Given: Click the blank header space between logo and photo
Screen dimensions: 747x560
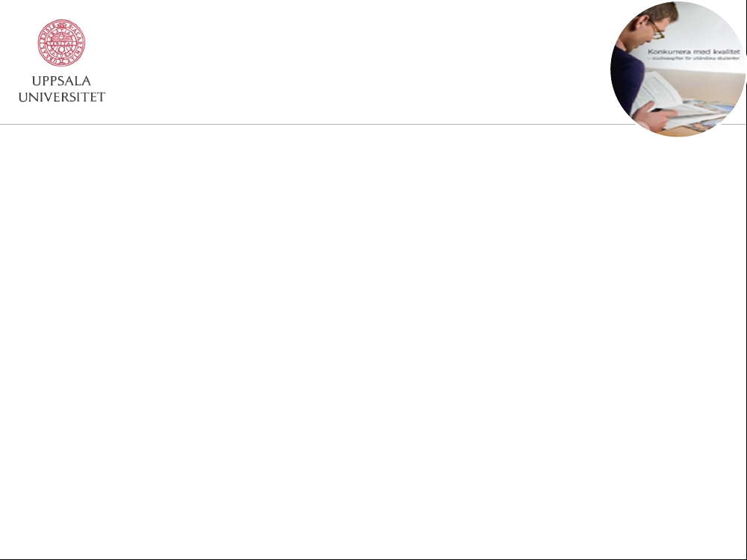Looking at the screenshot, I should 357,62.
